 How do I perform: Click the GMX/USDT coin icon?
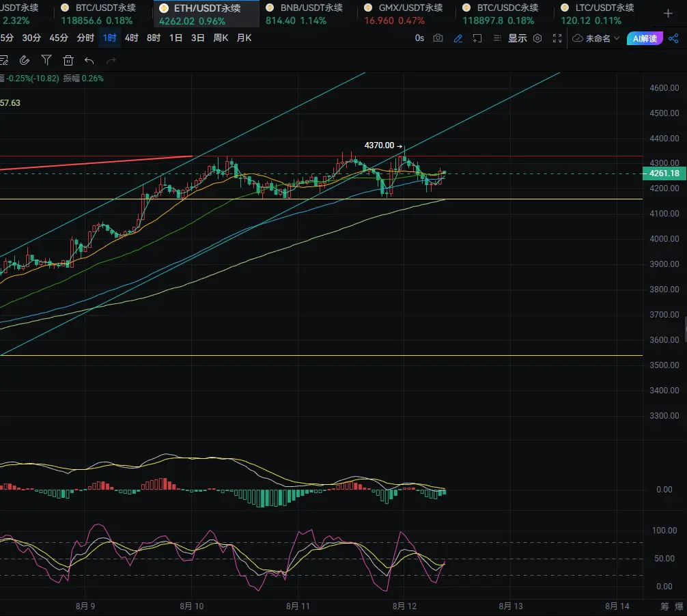pyautogui.click(x=368, y=8)
